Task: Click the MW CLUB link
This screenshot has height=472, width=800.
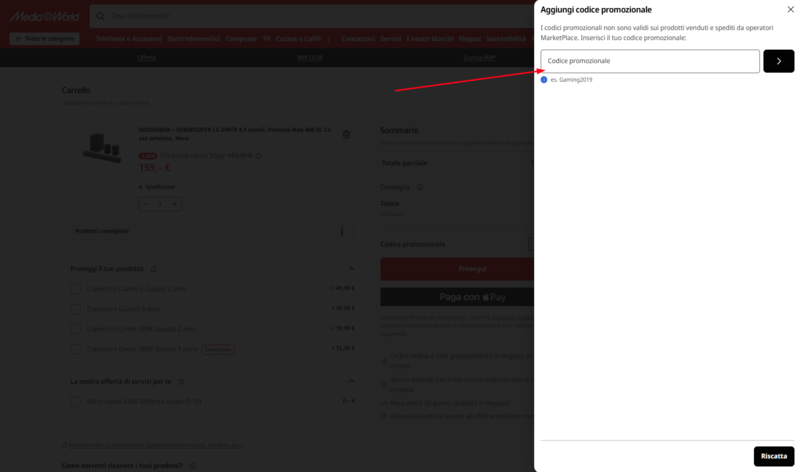Action: pos(310,58)
